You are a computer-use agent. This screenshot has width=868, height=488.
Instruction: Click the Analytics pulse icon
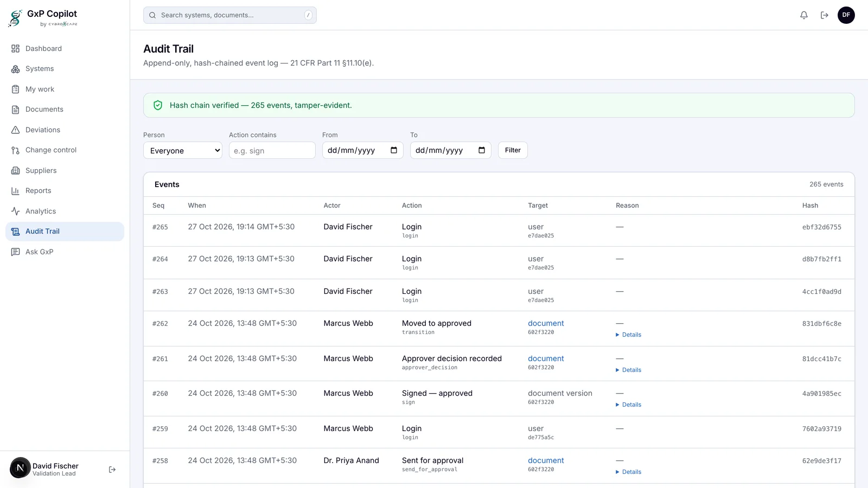(x=15, y=211)
